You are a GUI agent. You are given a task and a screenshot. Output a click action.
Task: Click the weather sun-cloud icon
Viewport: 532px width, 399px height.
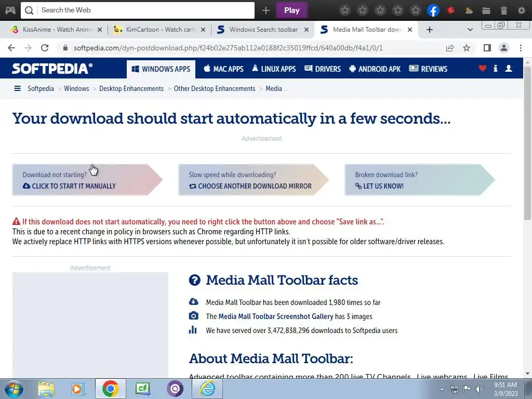point(469,10)
